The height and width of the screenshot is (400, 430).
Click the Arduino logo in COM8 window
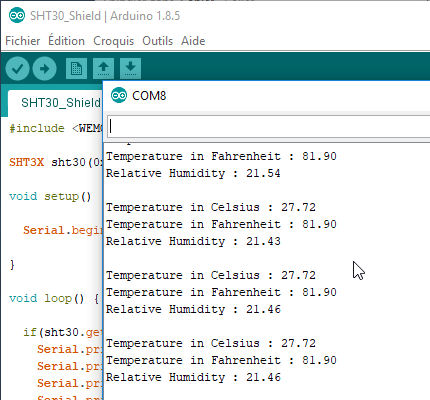tap(119, 95)
